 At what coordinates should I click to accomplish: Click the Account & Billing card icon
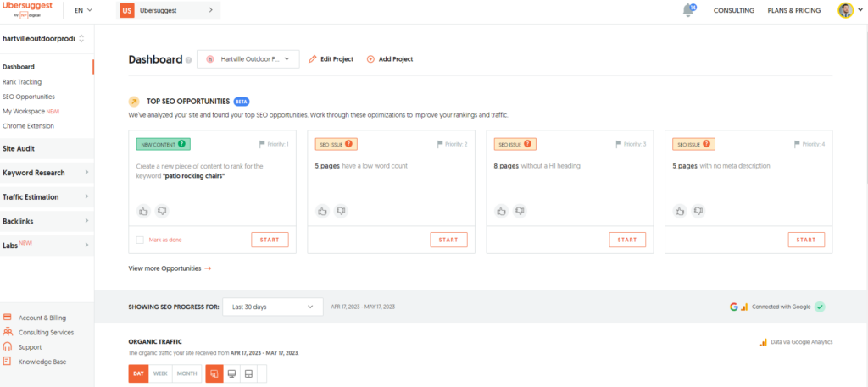(x=7, y=318)
